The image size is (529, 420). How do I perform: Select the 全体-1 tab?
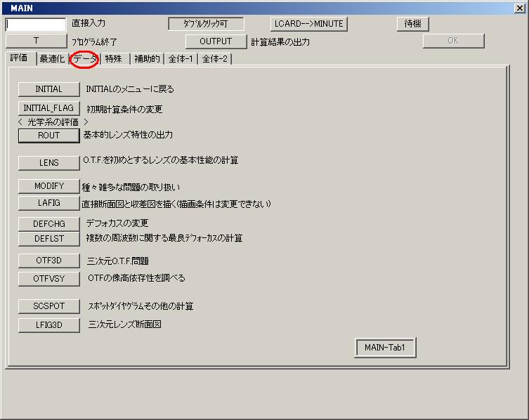(181, 59)
